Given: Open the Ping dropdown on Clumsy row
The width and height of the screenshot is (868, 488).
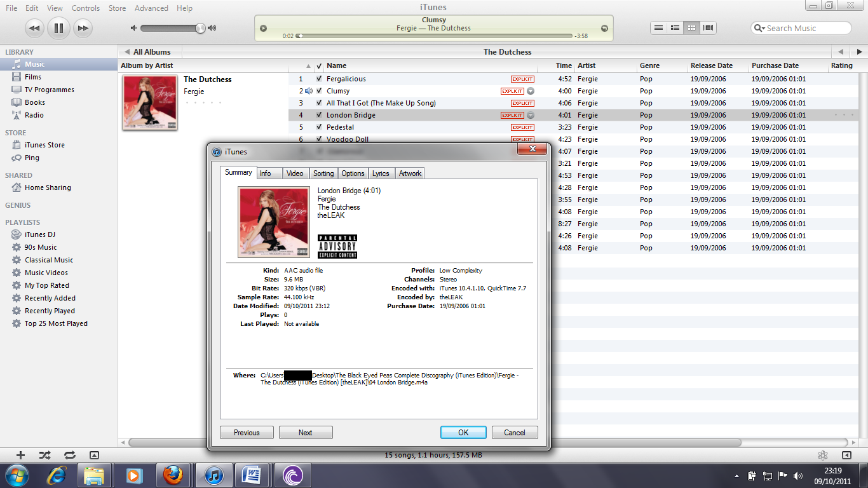Looking at the screenshot, I should coord(531,91).
